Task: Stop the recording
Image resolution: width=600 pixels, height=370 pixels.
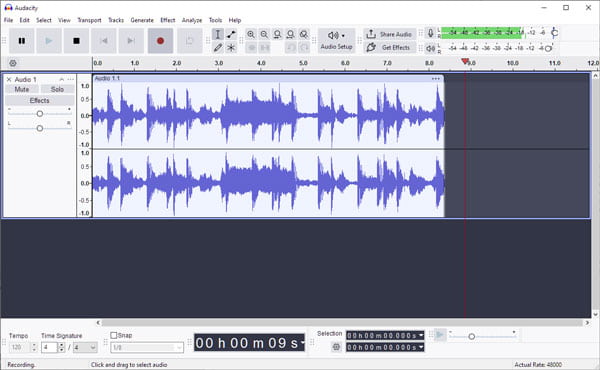Action: [x=77, y=41]
